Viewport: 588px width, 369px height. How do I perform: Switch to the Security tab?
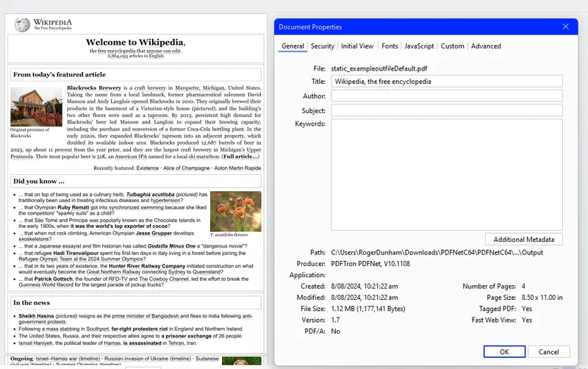tap(322, 46)
